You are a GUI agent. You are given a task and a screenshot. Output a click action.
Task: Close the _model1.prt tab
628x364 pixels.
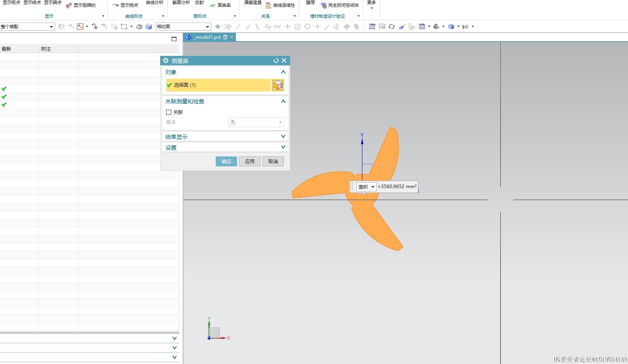click(232, 37)
